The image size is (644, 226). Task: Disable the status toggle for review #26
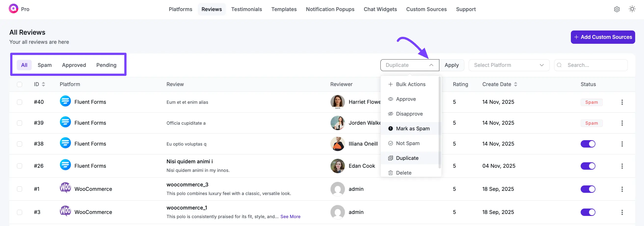coord(588,166)
